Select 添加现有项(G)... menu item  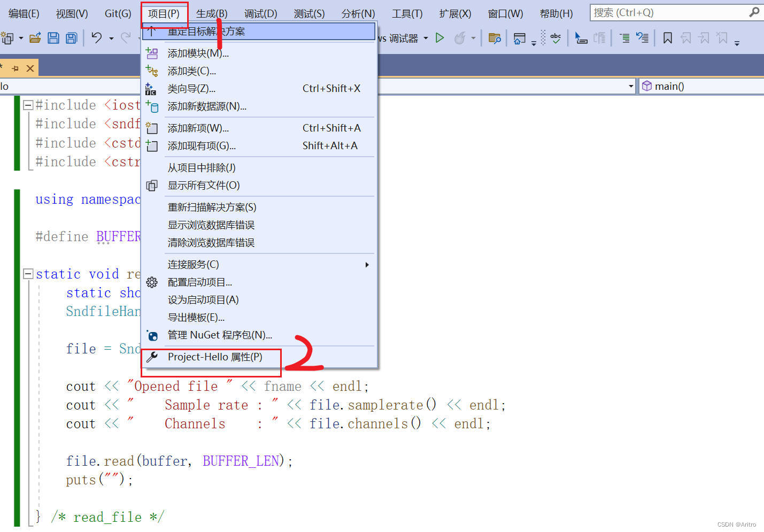259,146
